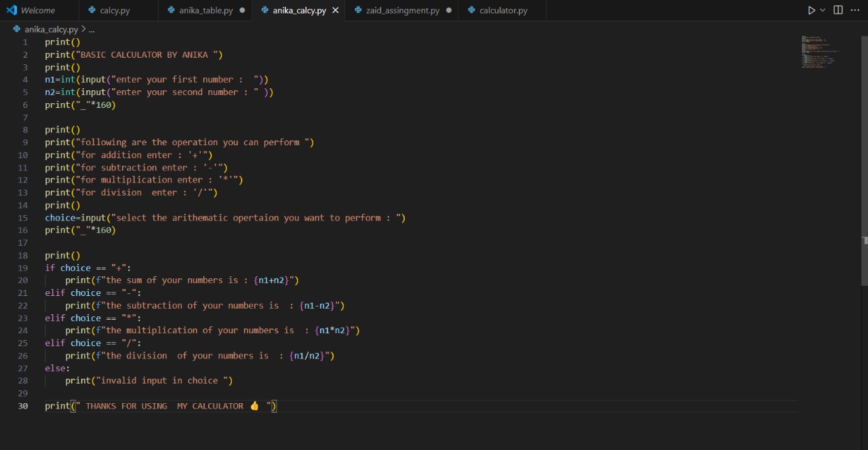Screen dimensions: 868x450
Task: Switch to the zaid_assingment.py tab
Action: [402, 10]
